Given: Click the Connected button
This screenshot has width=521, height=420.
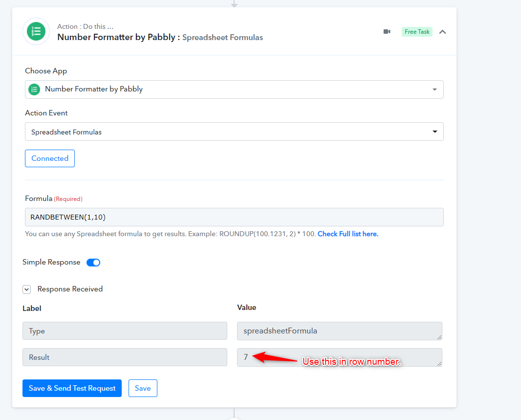Looking at the screenshot, I should 50,158.
